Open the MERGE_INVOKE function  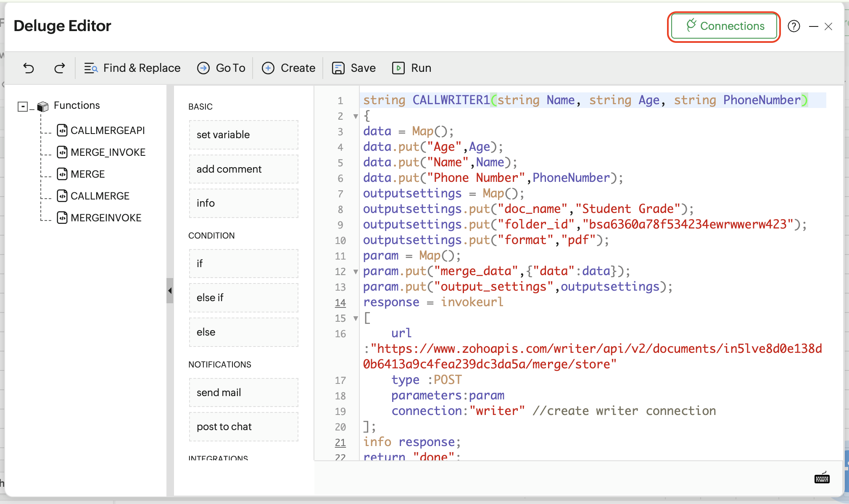pos(108,152)
